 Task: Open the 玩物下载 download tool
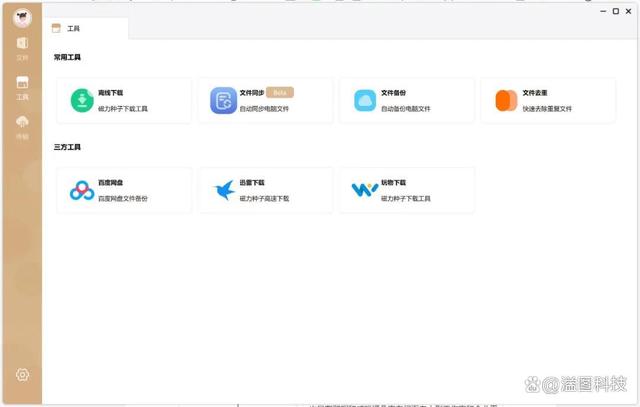(x=407, y=190)
